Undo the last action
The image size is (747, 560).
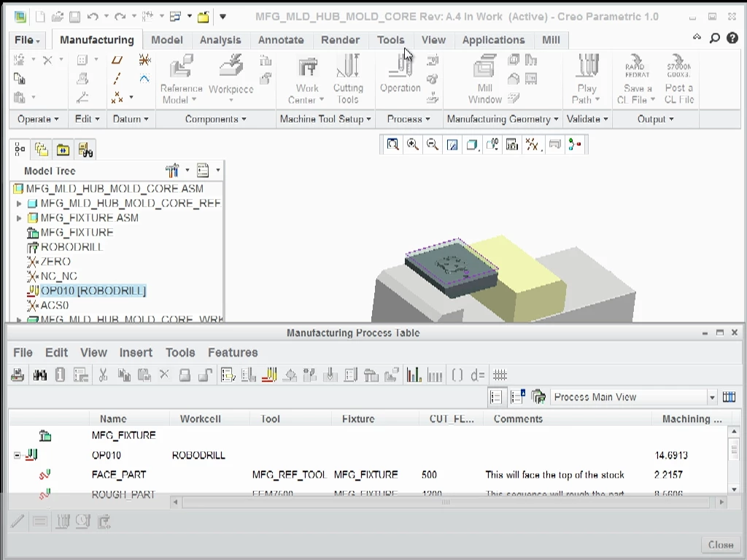pyautogui.click(x=93, y=17)
